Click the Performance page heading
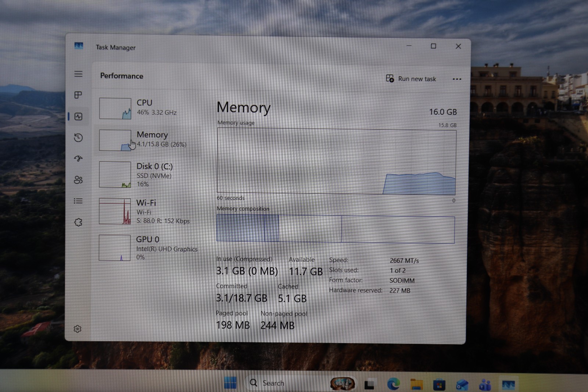The image size is (588, 392). (x=122, y=76)
